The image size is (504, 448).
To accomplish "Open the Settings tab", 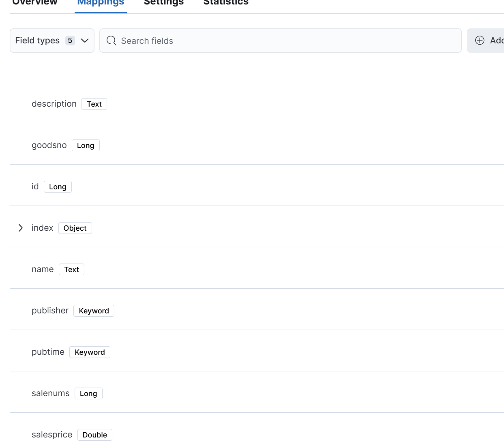I will pyautogui.click(x=164, y=3).
